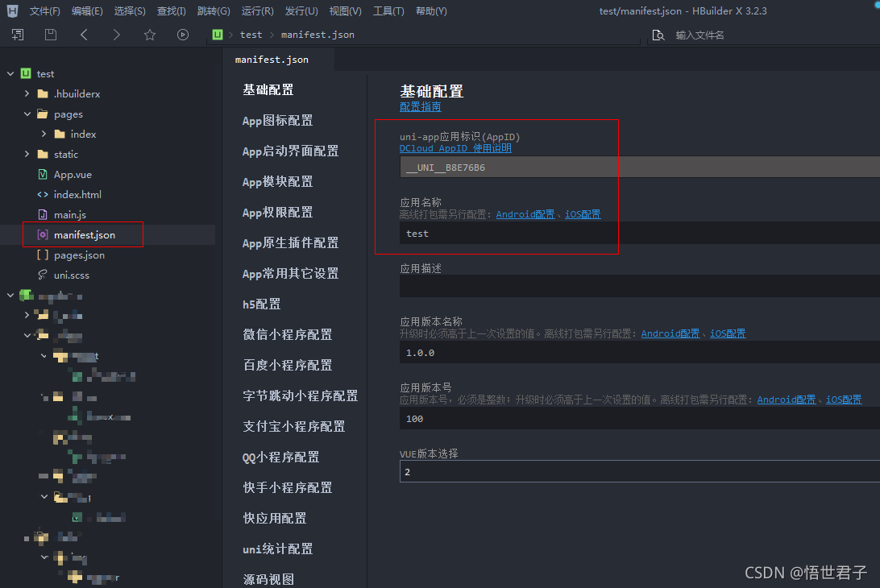This screenshot has width=880, height=588.
Task: Click the version number field 100
Action: pos(640,419)
